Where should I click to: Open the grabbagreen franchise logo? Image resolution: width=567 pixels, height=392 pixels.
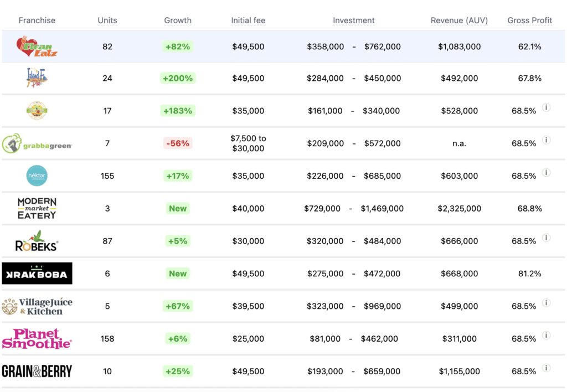click(37, 143)
